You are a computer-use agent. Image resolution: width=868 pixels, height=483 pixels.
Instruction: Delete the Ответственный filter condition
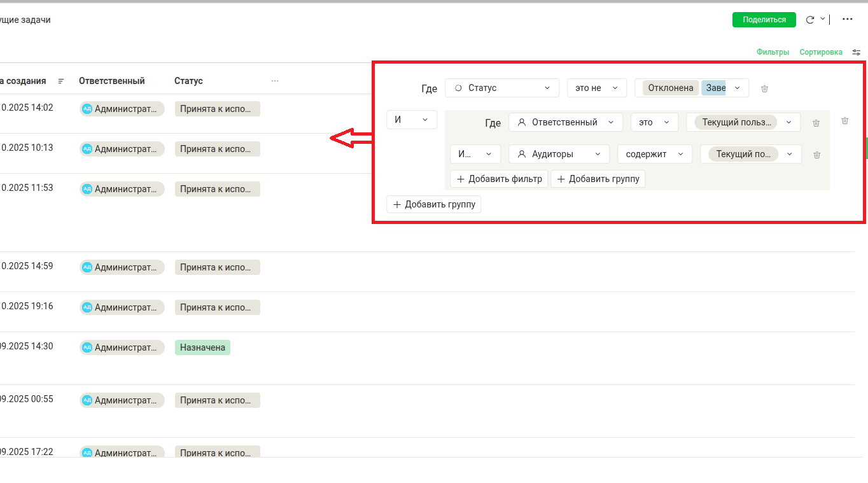(x=816, y=123)
